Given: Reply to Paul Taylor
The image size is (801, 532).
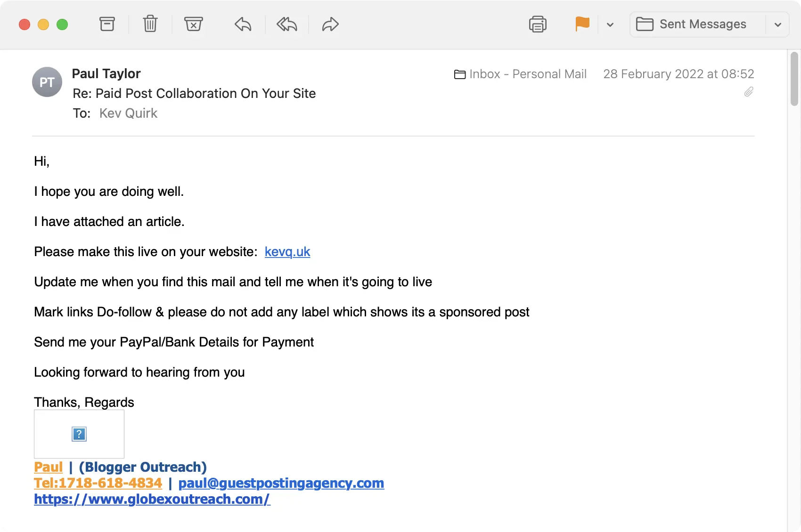Looking at the screenshot, I should pyautogui.click(x=242, y=25).
